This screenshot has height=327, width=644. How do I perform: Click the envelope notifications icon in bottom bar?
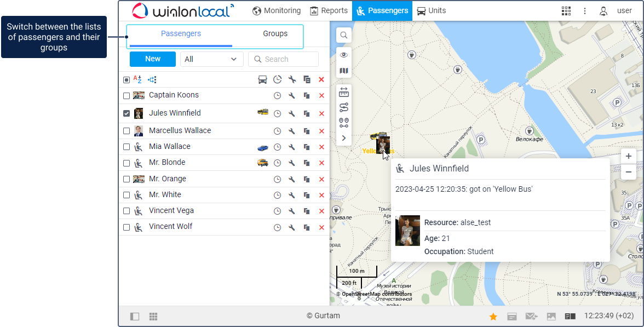[531, 317]
